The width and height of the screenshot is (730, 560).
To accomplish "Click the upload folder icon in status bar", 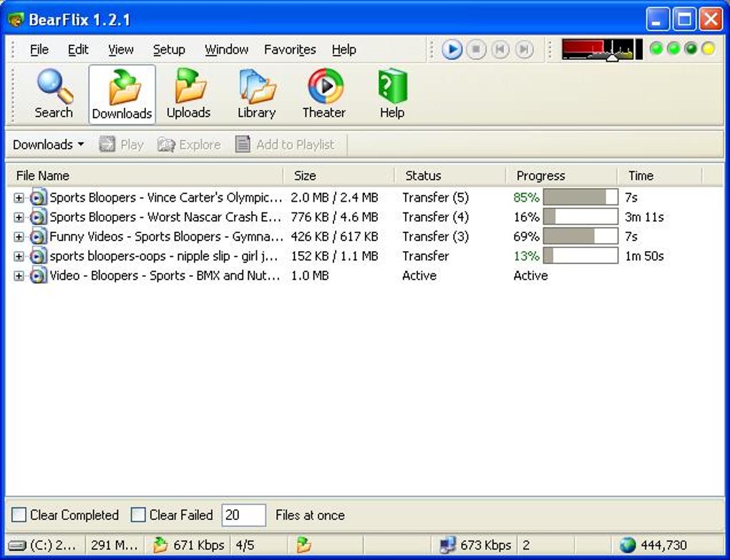I will pos(304,545).
